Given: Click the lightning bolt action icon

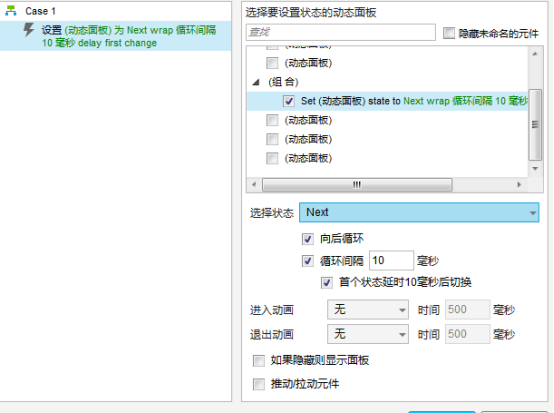Looking at the screenshot, I should [29, 30].
